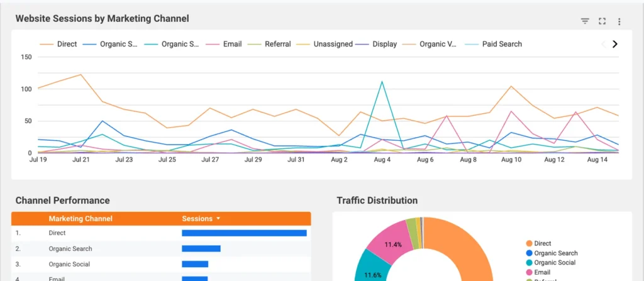Select the Direct row in Channel Performance
Screen dimensions: 644x281
click(161, 233)
